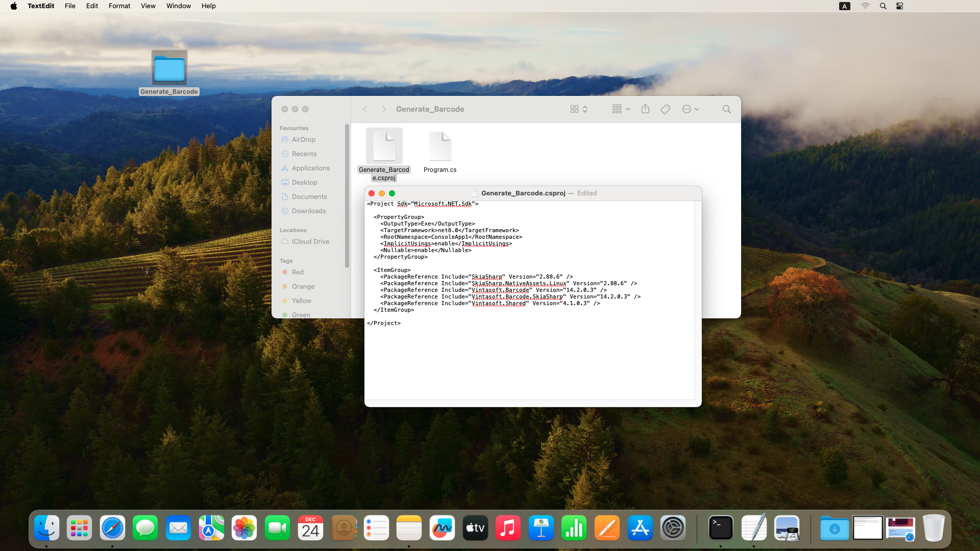The height and width of the screenshot is (551, 980).
Task: Select Downloads in the Finder sidebar
Action: click(x=308, y=211)
